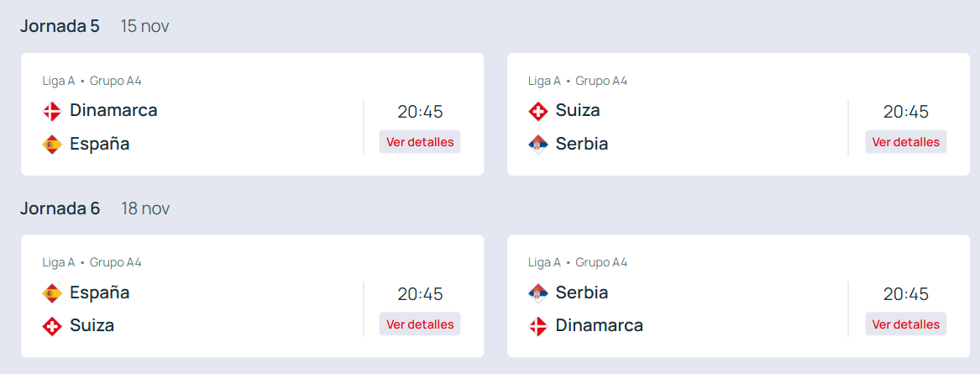Screen dimensions: 980x374
Task: Click Spain flag icon in España-Suiza match
Action: coord(52,293)
